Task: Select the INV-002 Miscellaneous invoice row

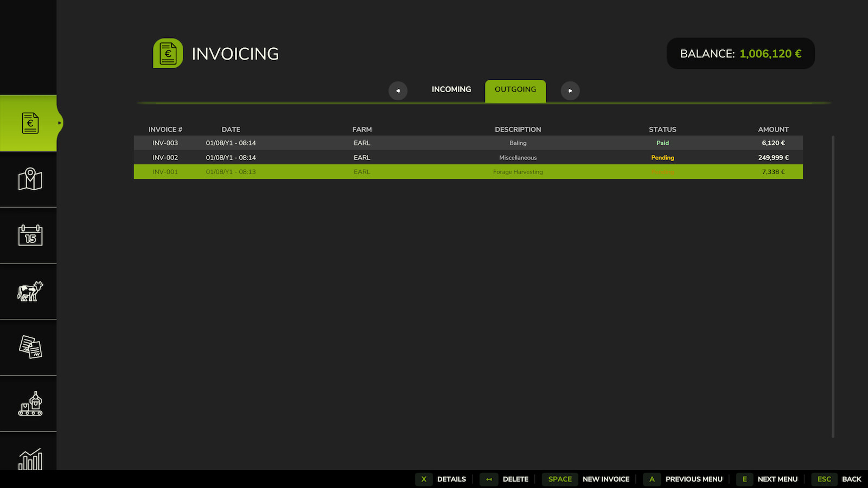Action: pyautogui.click(x=468, y=157)
